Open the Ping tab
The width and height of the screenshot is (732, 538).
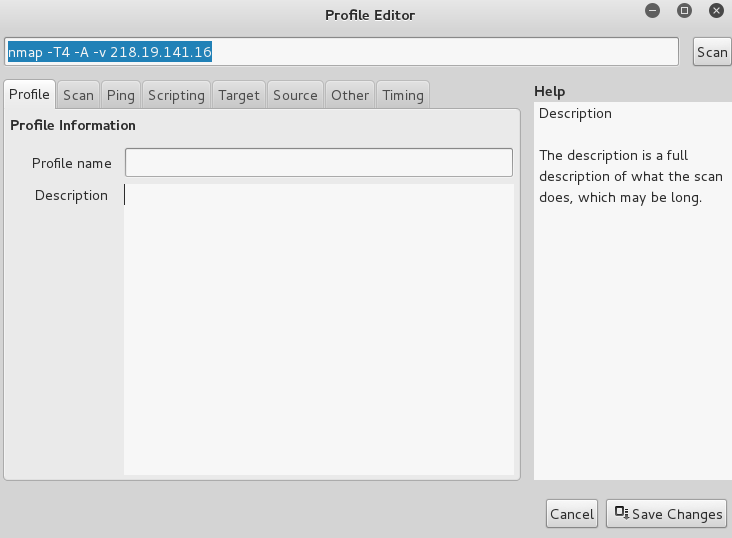[x=120, y=95]
